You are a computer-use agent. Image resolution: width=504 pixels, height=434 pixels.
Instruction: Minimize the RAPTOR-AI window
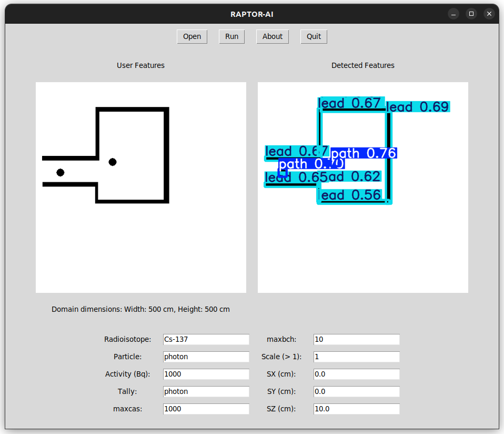pos(453,14)
